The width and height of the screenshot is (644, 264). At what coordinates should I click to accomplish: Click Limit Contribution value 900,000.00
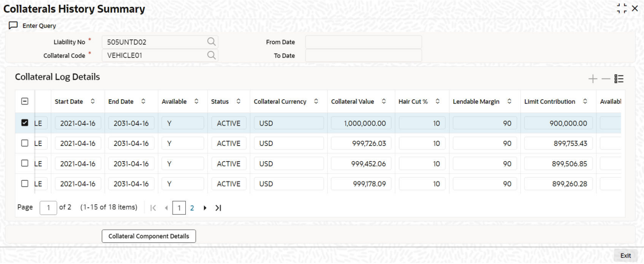[558, 123]
